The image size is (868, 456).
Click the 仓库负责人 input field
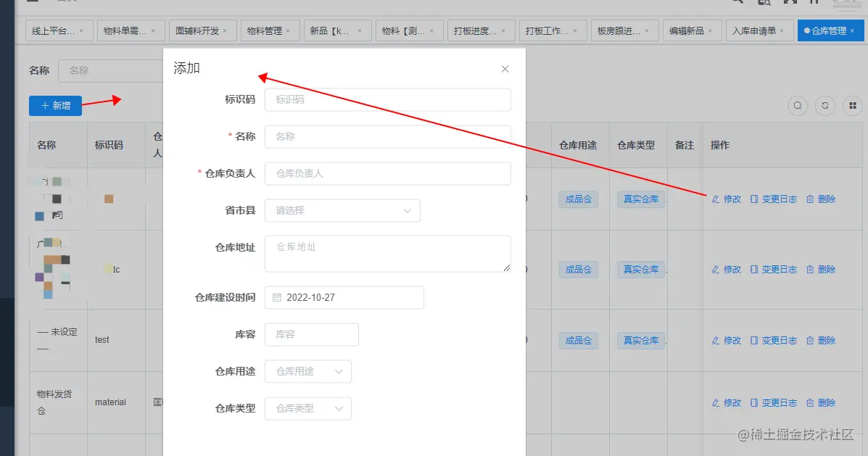pos(387,173)
